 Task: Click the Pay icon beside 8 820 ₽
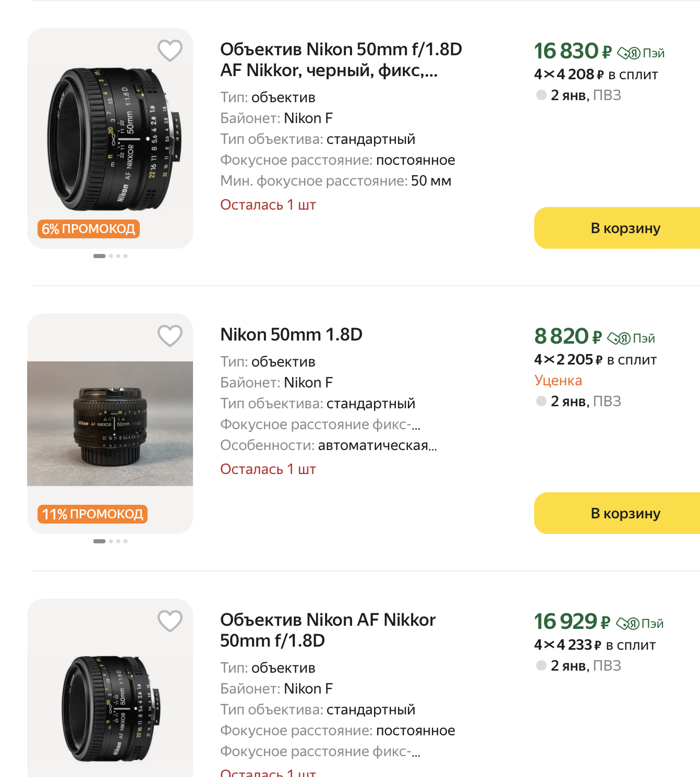coord(631,338)
